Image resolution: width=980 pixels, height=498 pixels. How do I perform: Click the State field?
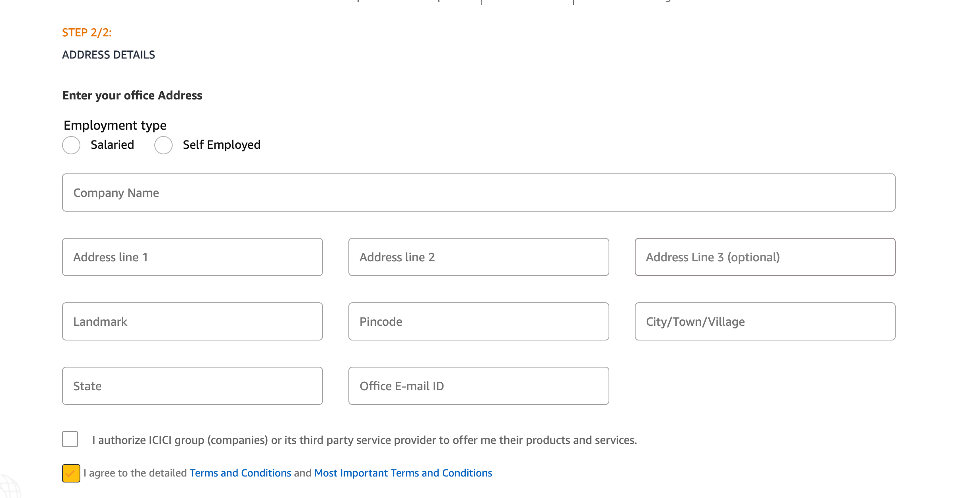click(x=192, y=385)
